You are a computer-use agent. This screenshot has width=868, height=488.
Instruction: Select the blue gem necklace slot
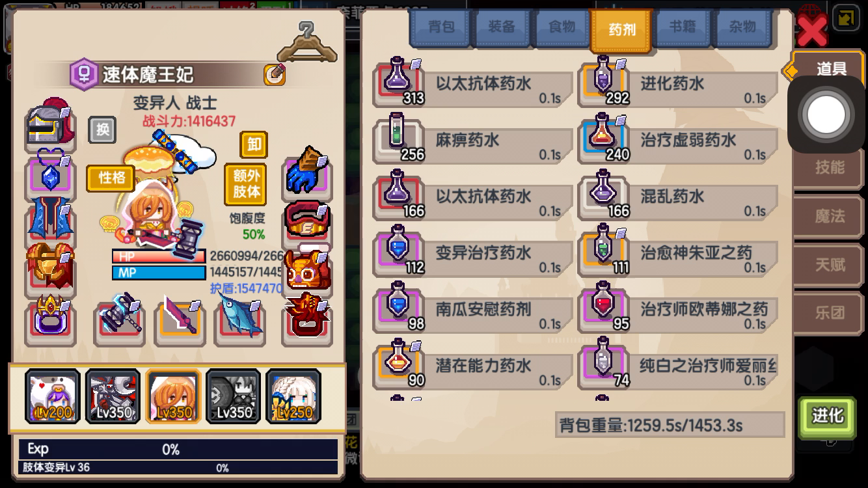50,175
